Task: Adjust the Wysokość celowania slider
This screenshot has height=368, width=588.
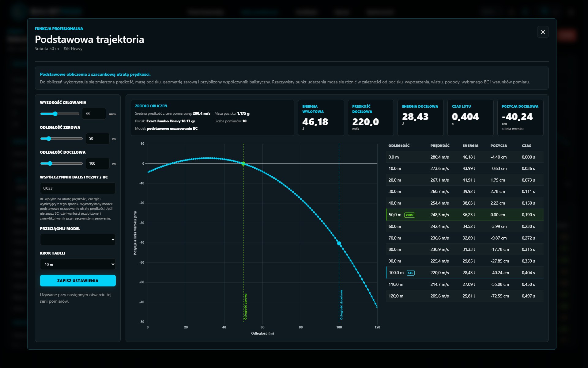Action: [x=60, y=114]
